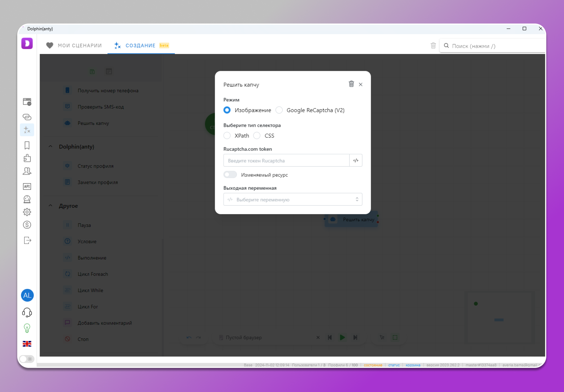Image resolution: width=564 pixels, height=392 pixels.
Task: Open the settings gear icon
Action: [27, 212]
